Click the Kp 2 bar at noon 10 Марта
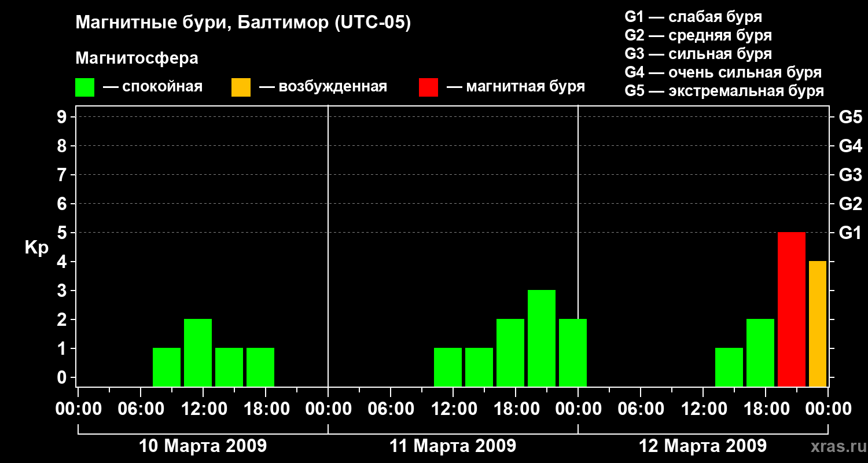Screen dimensions: 868x463 pyautogui.click(x=198, y=352)
